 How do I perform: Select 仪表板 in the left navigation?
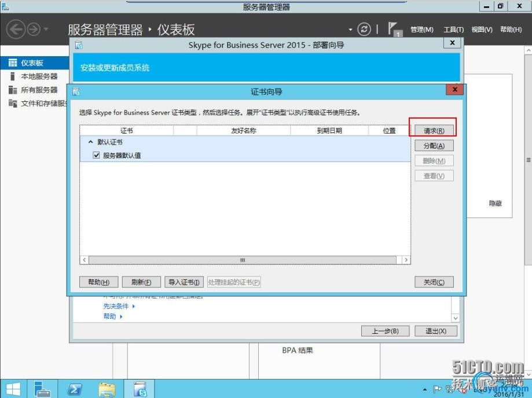tap(35, 62)
